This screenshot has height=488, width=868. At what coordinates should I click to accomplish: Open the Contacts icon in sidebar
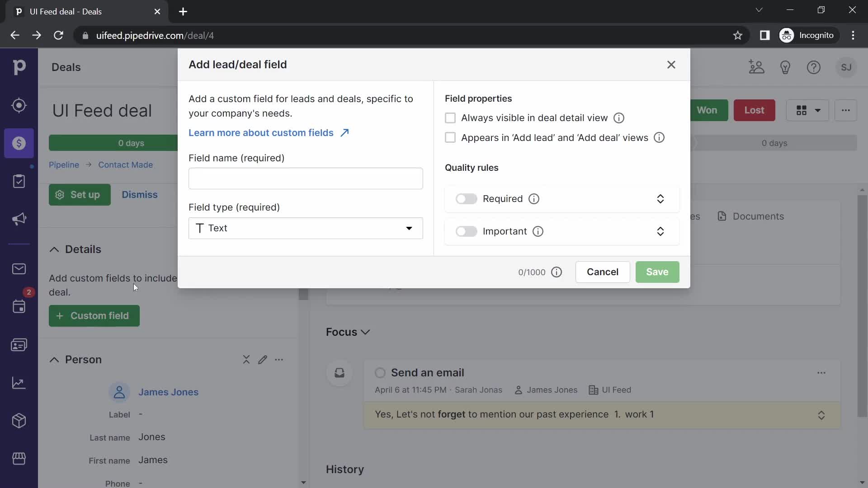19,344
